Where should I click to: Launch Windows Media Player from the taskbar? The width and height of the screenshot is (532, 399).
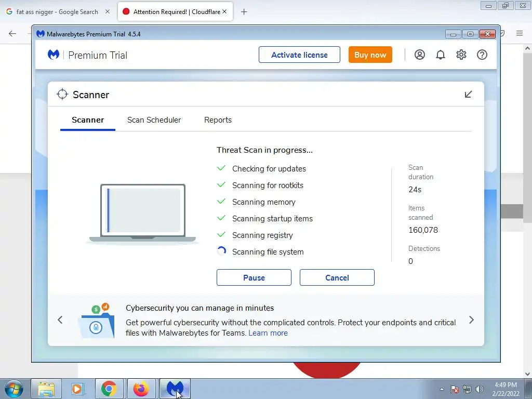[78, 389]
